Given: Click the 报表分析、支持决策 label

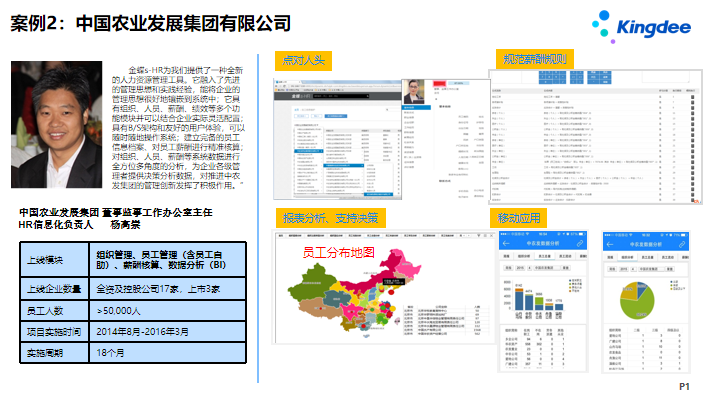Looking at the screenshot, I should (331, 218).
